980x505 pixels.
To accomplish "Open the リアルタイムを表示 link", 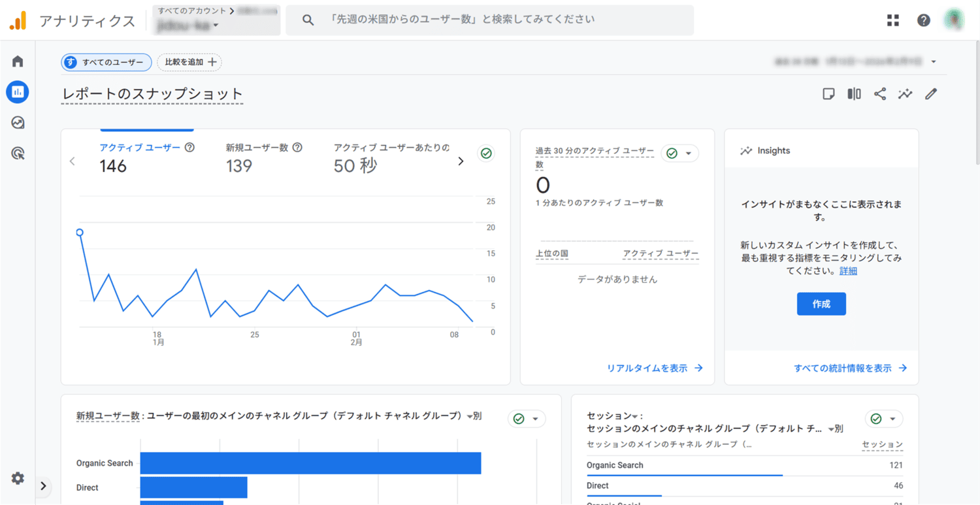I will (655, 368).
